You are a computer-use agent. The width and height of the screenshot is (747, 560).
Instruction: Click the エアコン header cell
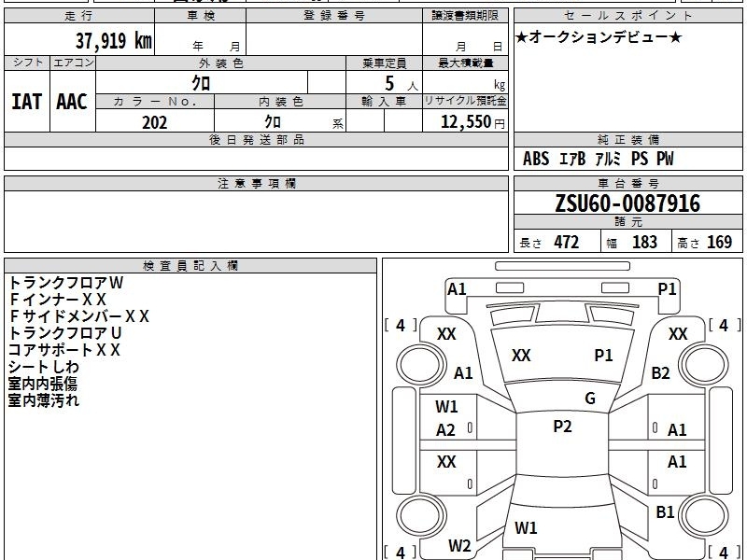coord(73,63)
